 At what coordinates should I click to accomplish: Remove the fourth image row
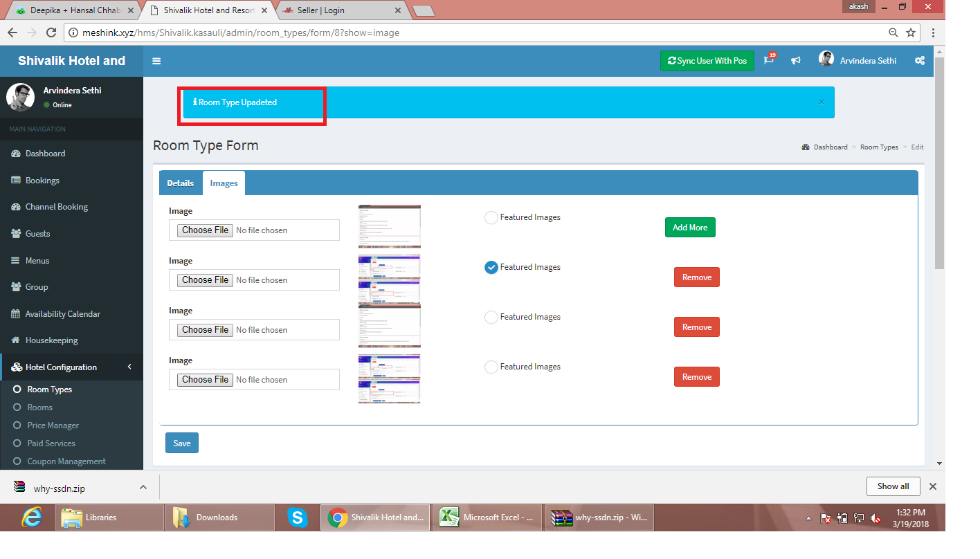click(697, 377)
